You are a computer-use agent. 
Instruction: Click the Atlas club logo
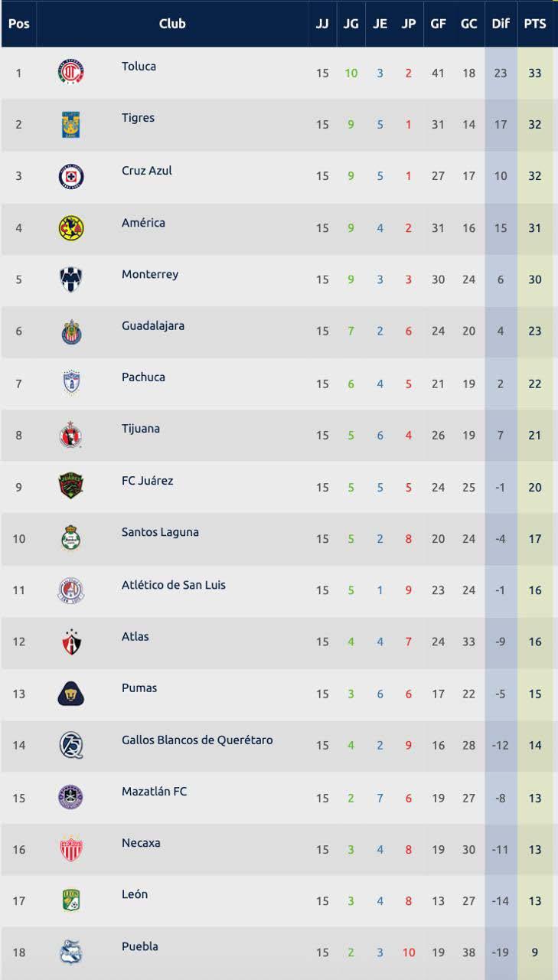[x=71, y=642]
